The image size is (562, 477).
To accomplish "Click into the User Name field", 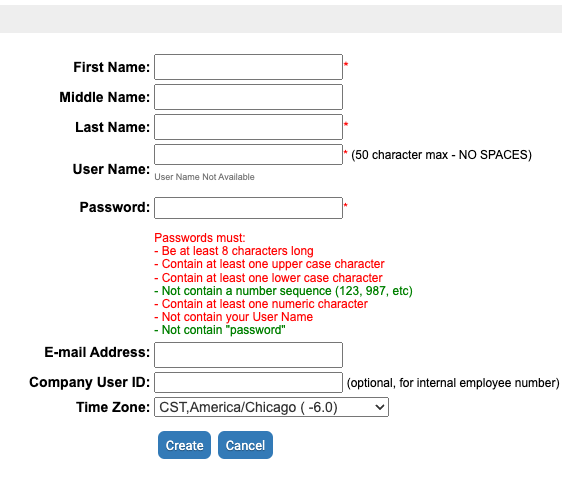I will 248,154.
